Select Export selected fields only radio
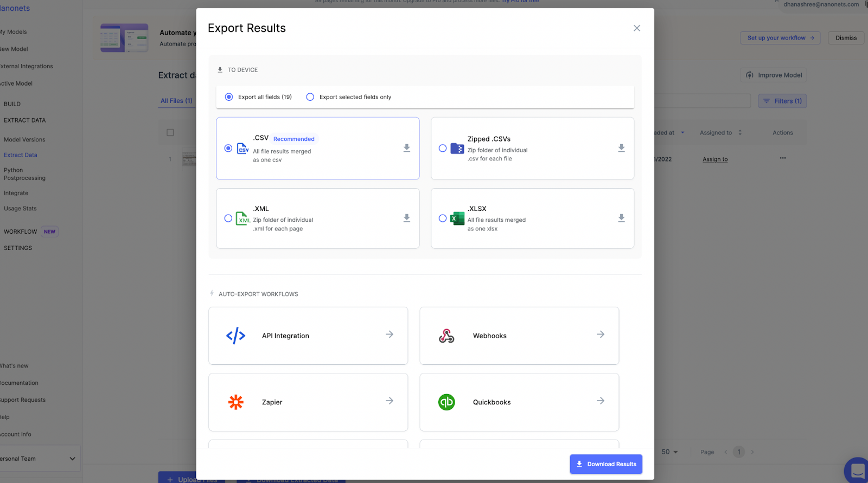This screenshot has width=868, height=483. 310,97
